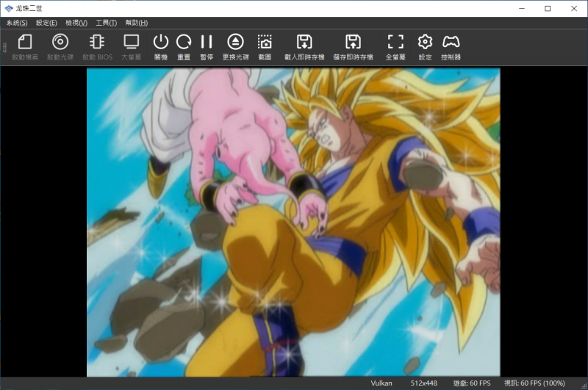The height and width of the screenshot is (390, 588).
Task: Pause emulation with the 暫停 button
Action: (x=207, y=46)
